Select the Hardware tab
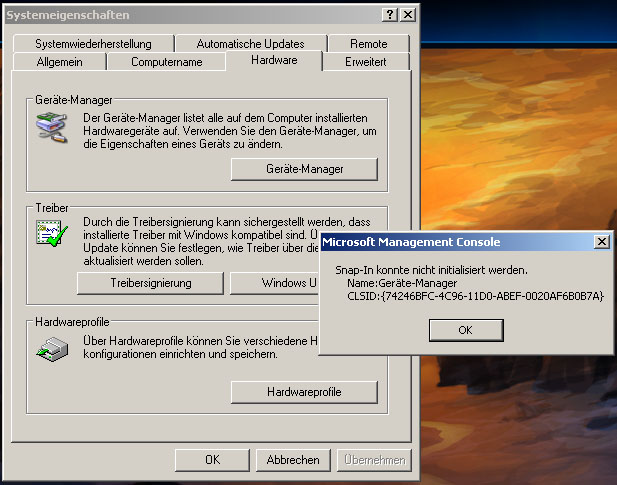The image size is (617, 485). 274,61
